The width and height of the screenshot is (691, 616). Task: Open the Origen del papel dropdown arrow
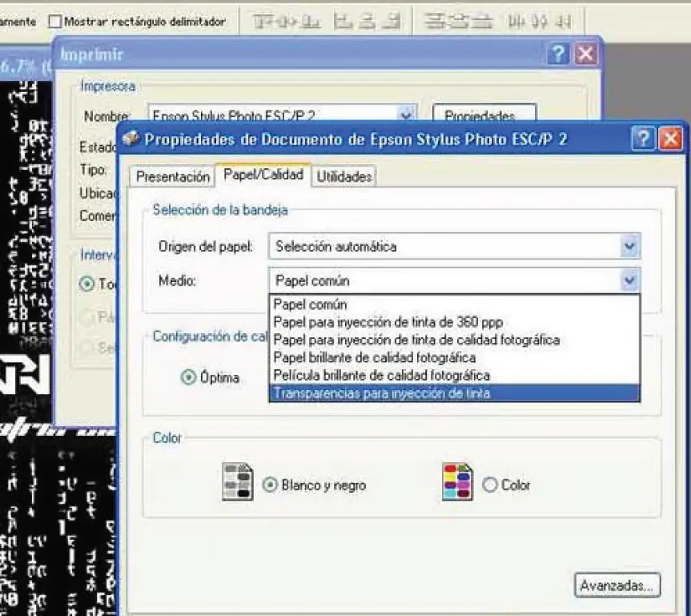(x=629, y=246)
